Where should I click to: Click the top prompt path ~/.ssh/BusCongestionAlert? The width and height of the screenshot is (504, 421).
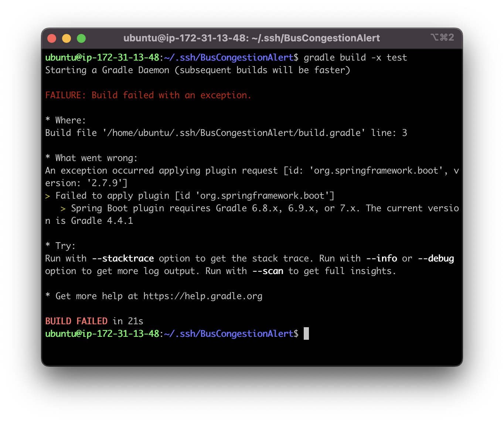tap(229, 58)
